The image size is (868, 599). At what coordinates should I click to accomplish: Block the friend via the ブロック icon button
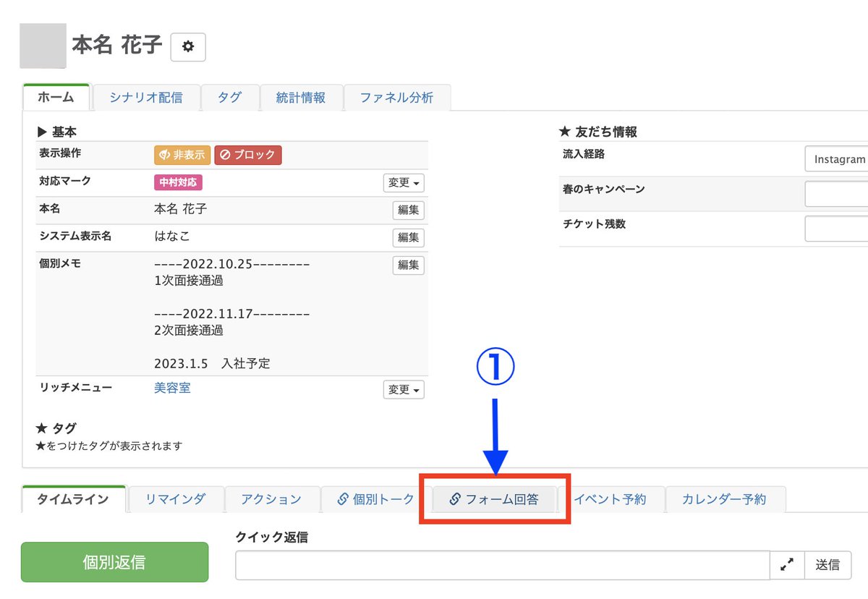tap(248, 154)
